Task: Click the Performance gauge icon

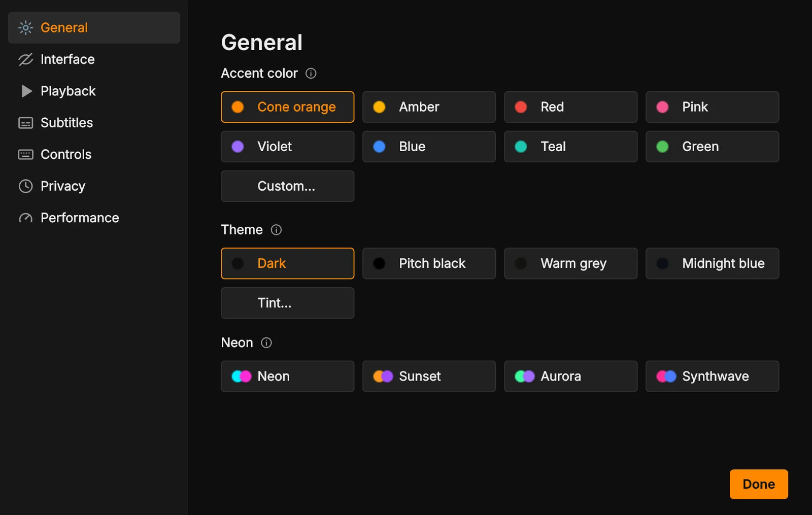Action: point(25,218)
